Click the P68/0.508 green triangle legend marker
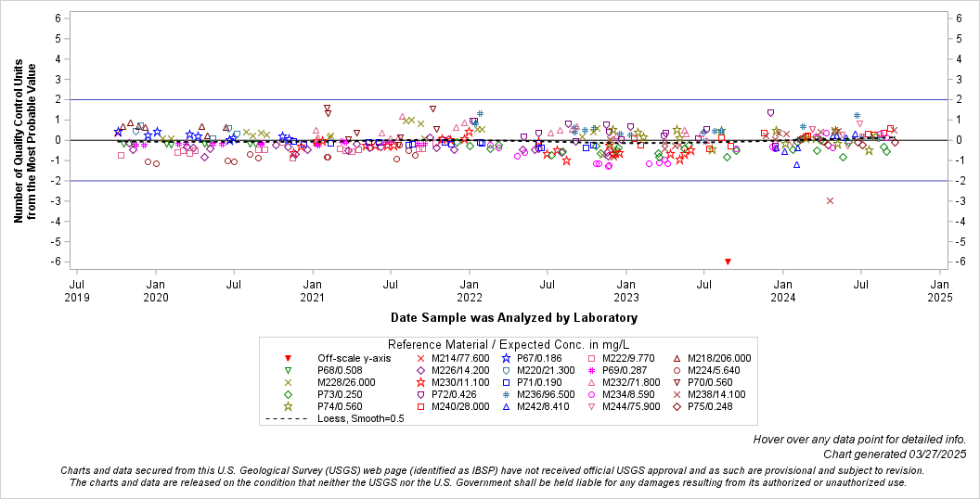Viewport: 980px width, 499px height. [288, 370]
